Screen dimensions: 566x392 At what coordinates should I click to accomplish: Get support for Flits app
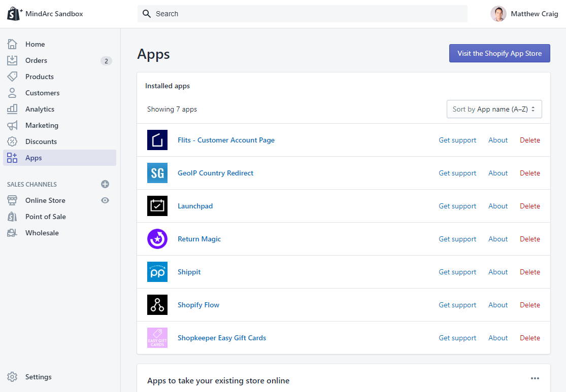pos(457,140)
